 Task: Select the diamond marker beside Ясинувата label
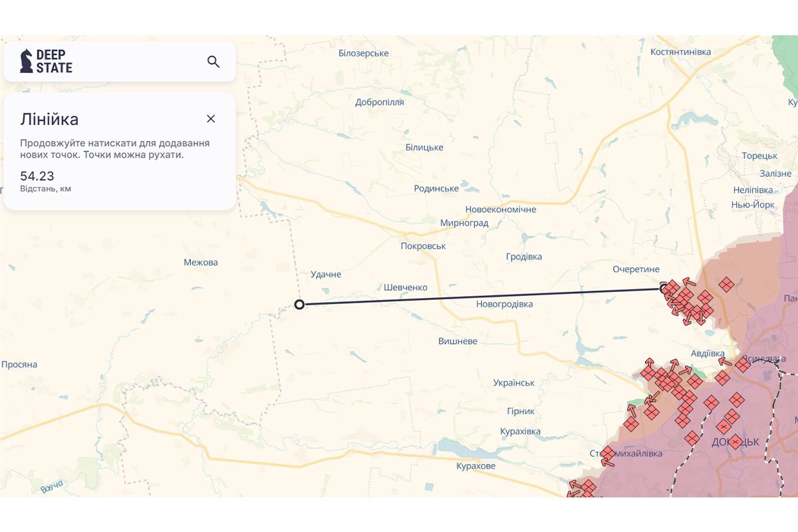(x=743, y=364)
